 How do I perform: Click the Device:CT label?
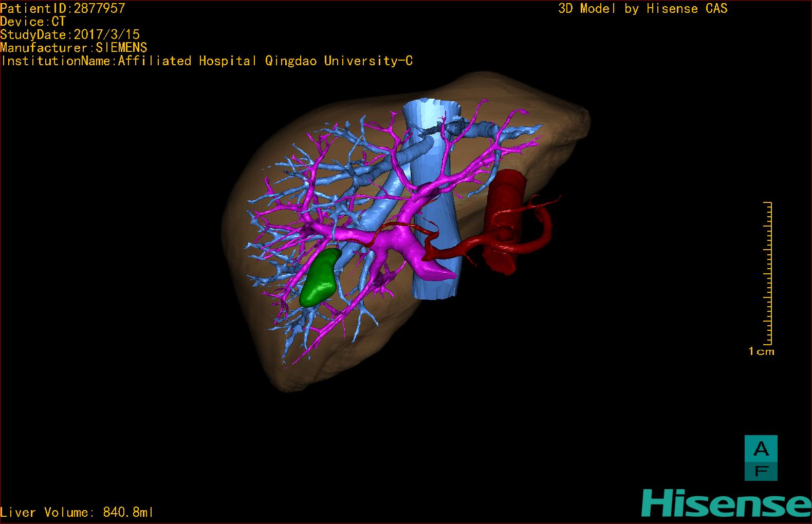(x=33, y=22)
